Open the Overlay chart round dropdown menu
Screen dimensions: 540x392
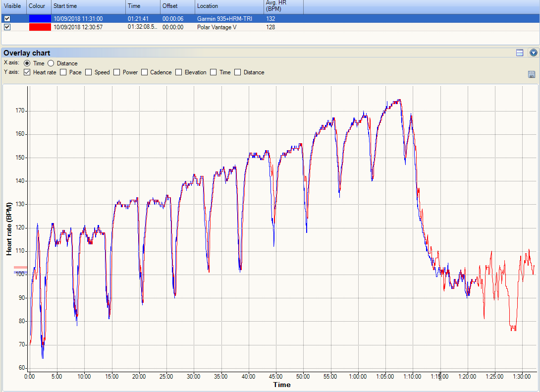point(533,53)
